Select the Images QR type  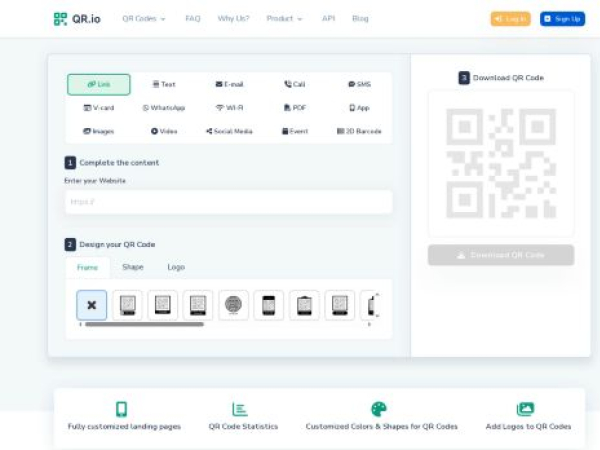(99, 131)
